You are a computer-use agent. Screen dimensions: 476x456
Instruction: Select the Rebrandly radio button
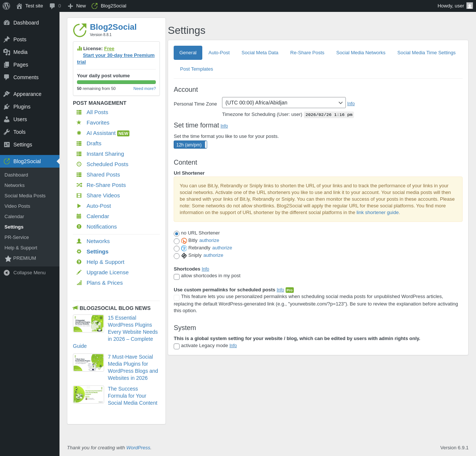click(x=177, y=249)
